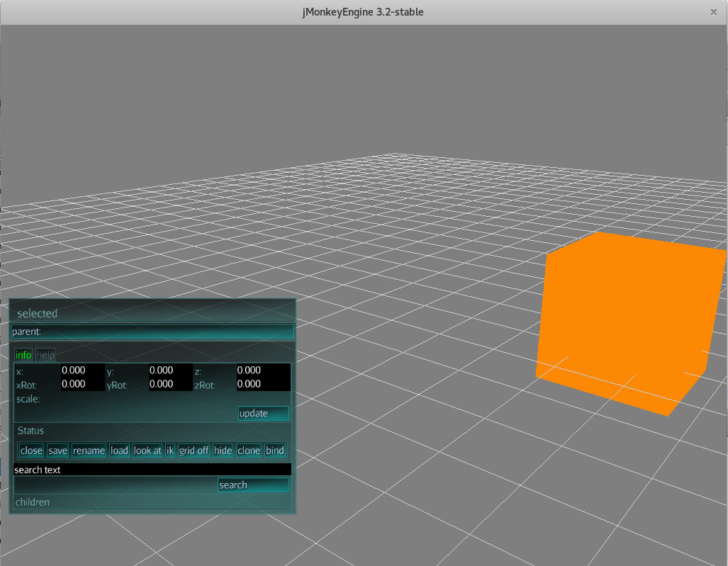Close the jMonkeyEngine window
728x566 pixels.
coord(714,12)
